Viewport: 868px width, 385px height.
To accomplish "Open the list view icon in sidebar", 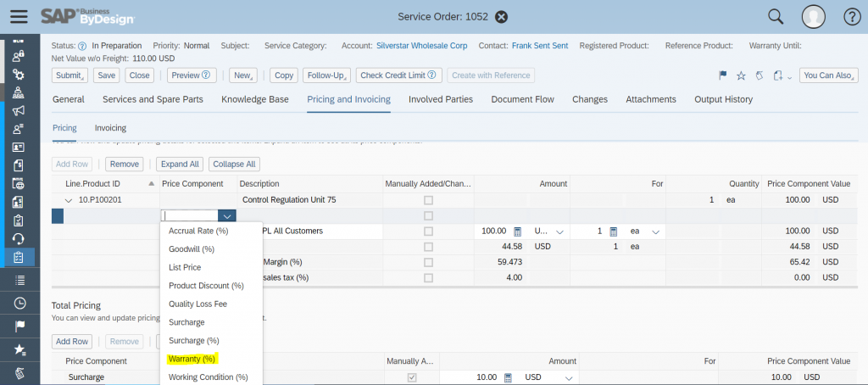I will tap(20, 280).
